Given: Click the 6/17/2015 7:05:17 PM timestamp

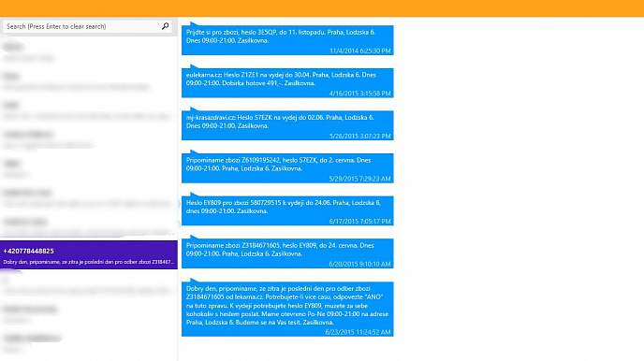Looking at the screenshot, I should (x=359, y=222).
